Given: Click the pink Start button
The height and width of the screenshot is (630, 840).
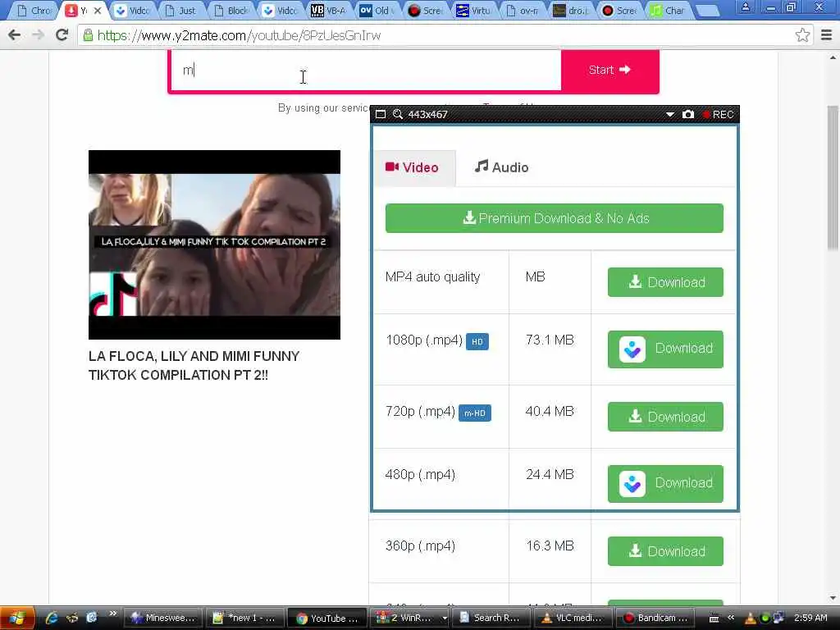Looking at the screenshot, I should pos(609,71).
